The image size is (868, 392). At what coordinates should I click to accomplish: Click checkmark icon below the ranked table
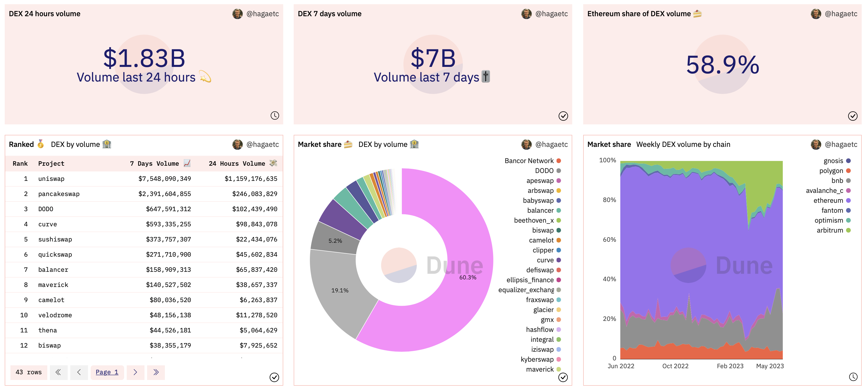coord(274,377)
